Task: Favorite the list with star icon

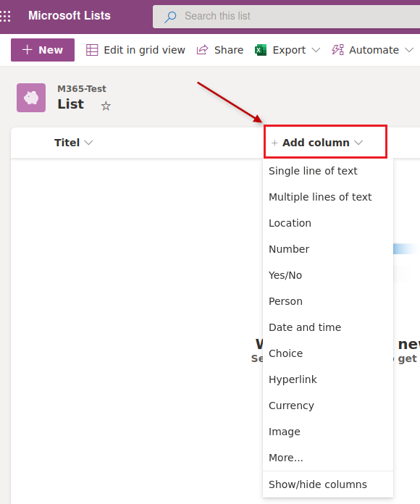Action: 106,106
